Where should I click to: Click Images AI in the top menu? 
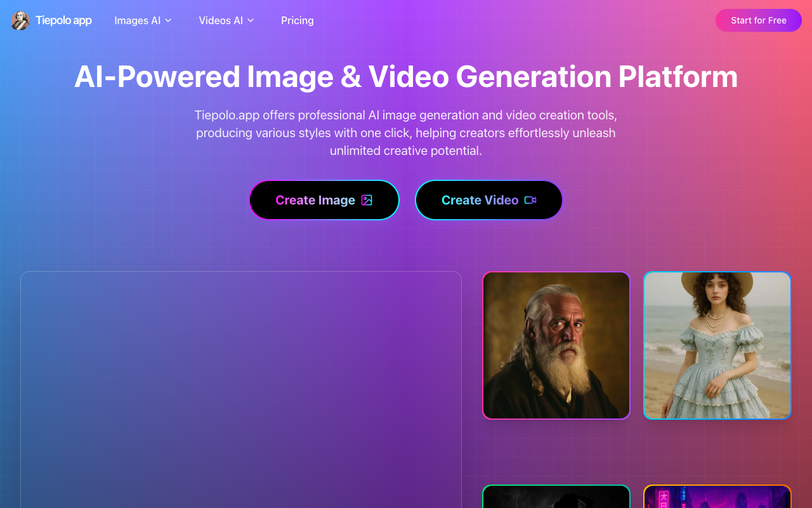[137, 20]
